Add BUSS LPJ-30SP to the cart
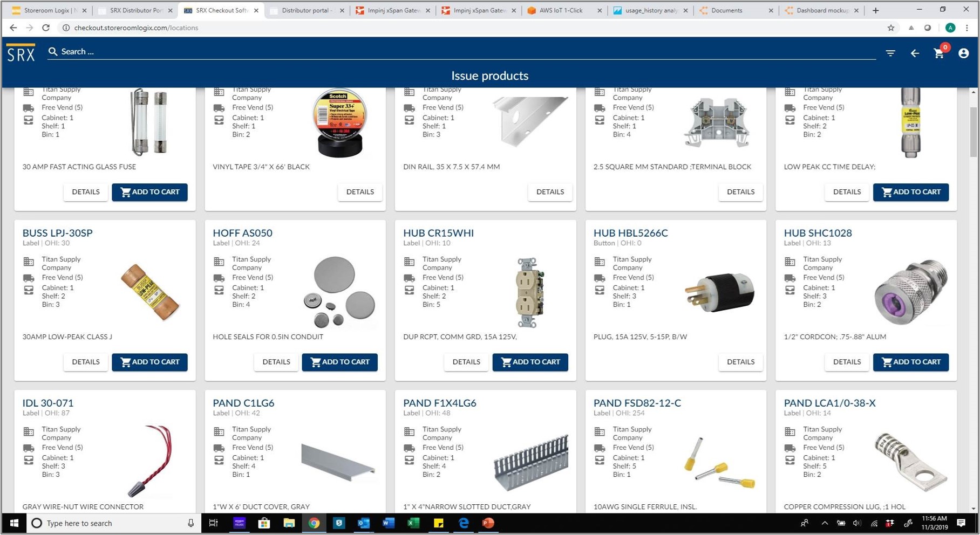This screenshot has width=980, height=535. pyautogui.click(x=149, y=362)
